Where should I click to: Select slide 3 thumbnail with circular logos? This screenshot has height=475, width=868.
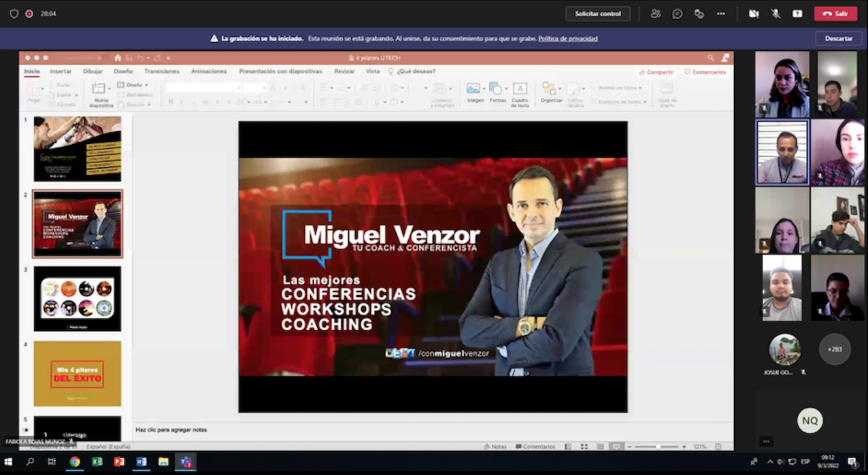[x=78, y=299]
